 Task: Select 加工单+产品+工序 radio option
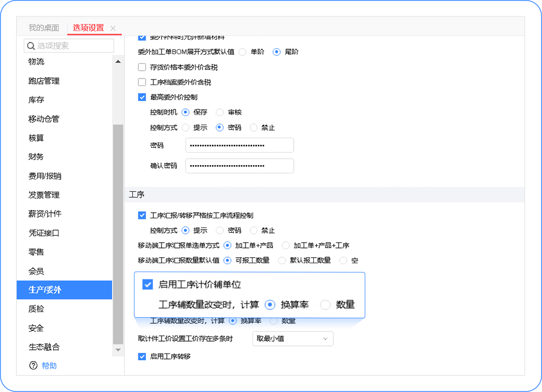point(286,245)
